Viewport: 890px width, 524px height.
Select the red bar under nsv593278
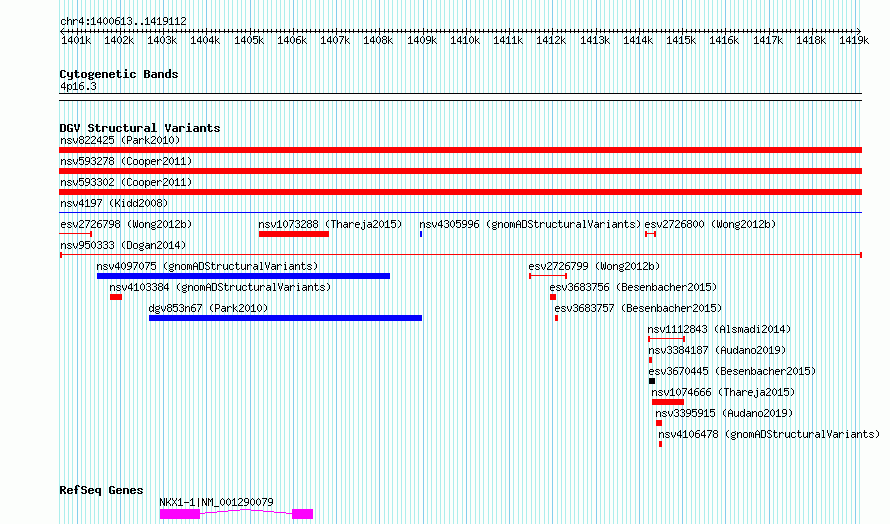(460, 171)
